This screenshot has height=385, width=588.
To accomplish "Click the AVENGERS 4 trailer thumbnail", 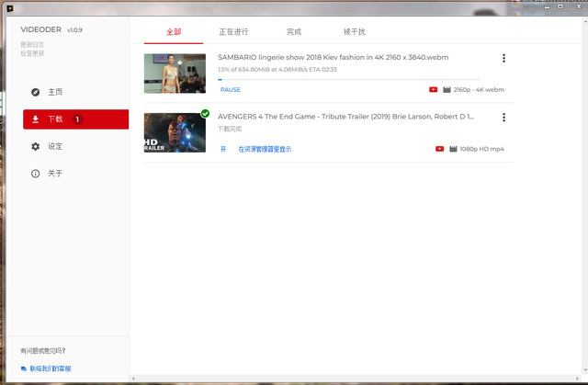I will point(175,132).
